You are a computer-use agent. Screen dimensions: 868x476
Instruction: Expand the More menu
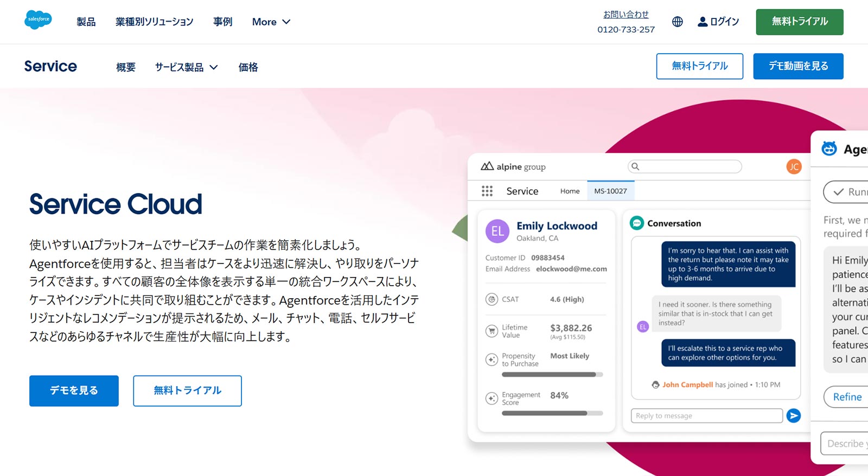click(271, 22)
